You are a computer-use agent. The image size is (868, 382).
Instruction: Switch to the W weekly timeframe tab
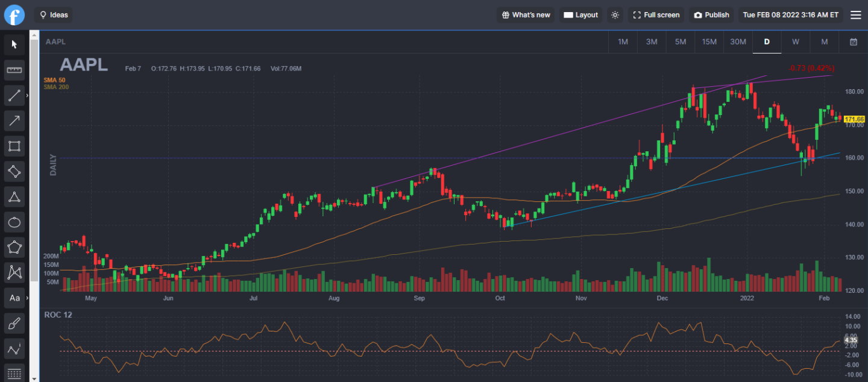796,42
